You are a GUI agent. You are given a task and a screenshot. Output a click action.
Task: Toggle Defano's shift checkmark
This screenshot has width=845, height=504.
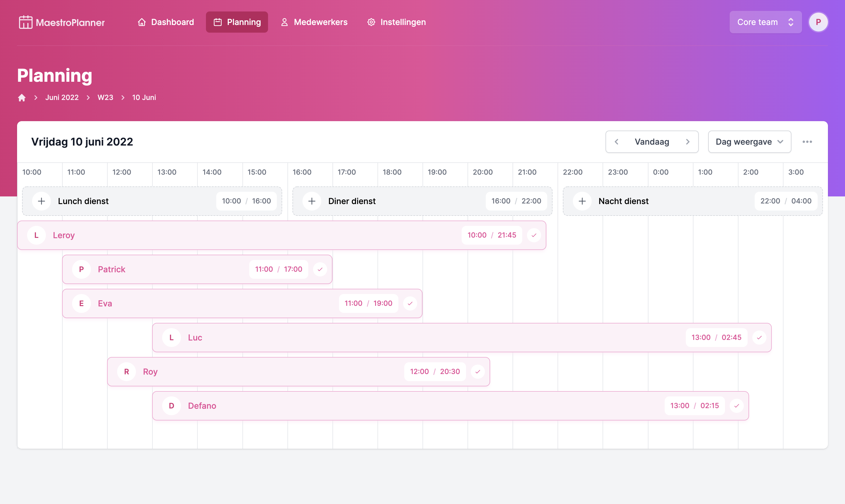pyautogui.click(x=737, y=406)
